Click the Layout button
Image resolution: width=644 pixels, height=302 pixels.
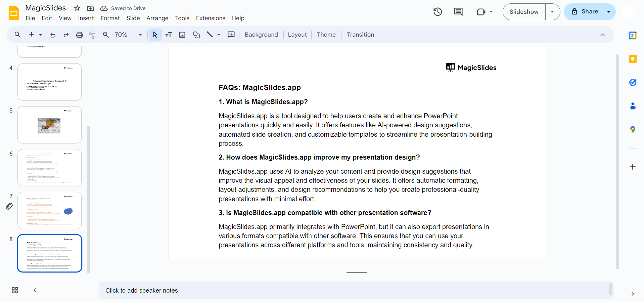(x=297, y=35)
